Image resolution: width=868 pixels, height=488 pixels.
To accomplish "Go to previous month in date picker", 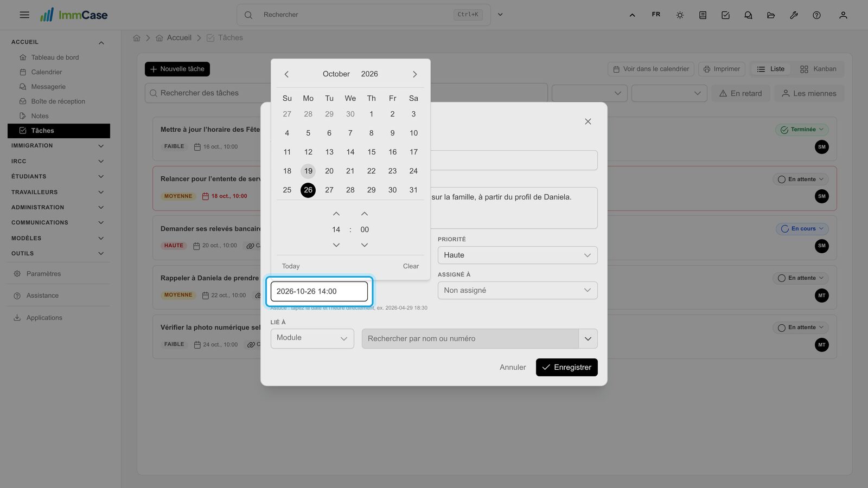I will click(286, 74).
